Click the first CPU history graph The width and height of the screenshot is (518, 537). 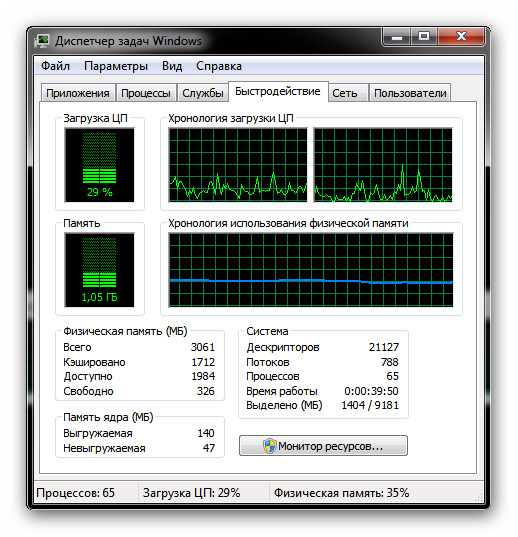click(x=238, y=165)
